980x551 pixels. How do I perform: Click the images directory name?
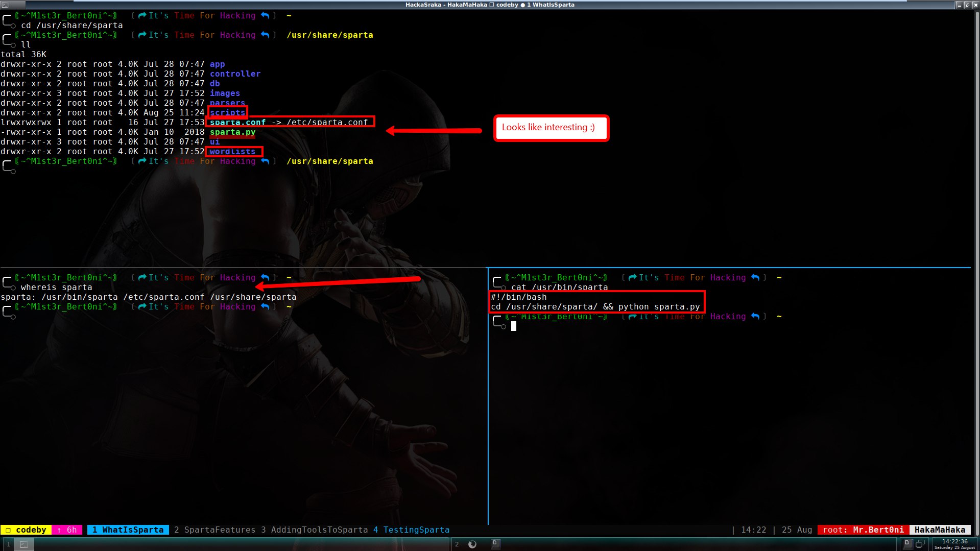225,93
